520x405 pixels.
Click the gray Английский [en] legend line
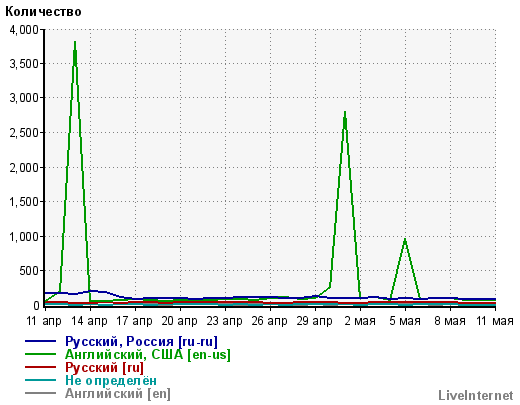coord(40,393)
